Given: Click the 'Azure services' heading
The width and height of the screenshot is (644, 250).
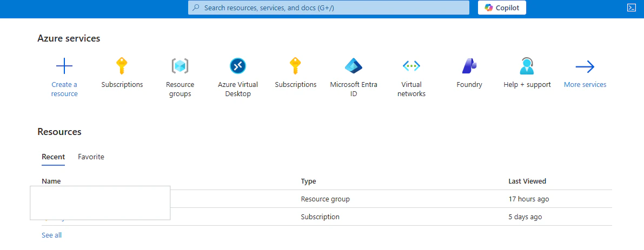Looking at the screenshot, I should (x=69, y=38).
